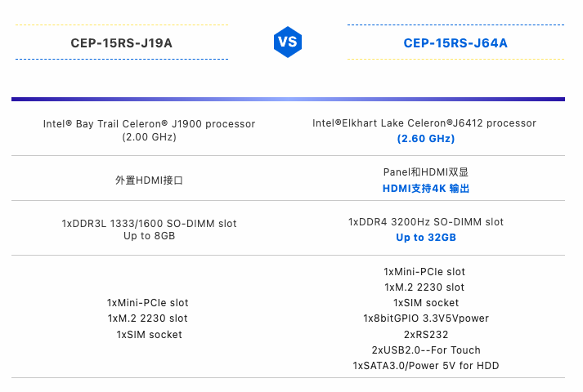Select the CEP-15RS-J19A model heading

(x=122, y=43)
